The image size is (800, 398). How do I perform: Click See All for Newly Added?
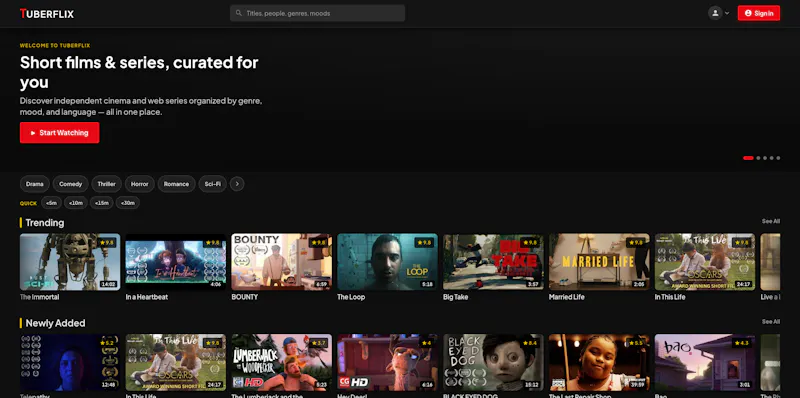coord(771,322)
